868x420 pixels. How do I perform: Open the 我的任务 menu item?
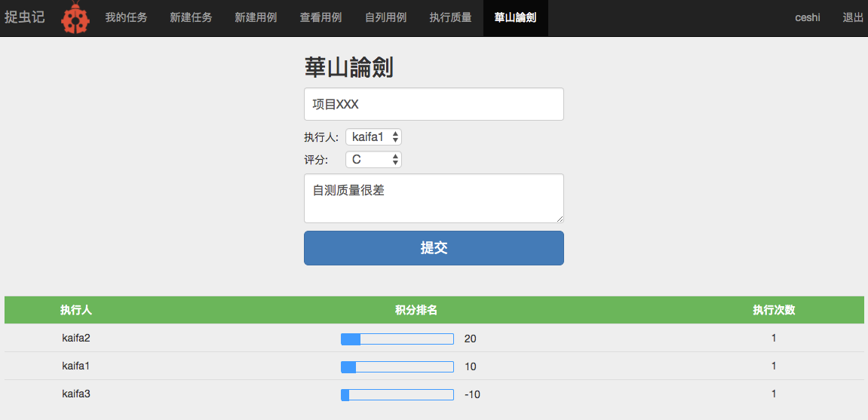click(126, 17)
